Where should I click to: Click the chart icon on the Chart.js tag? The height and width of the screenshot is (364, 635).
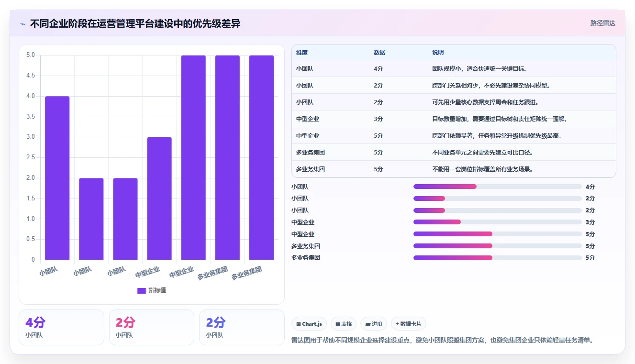(x=299, y=324)
